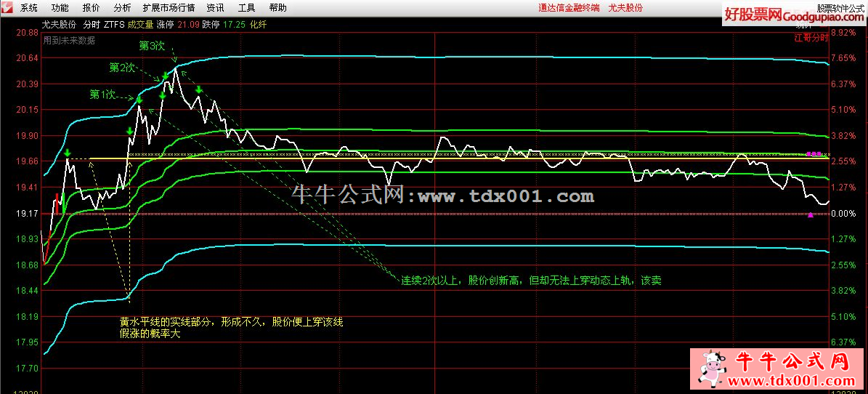Click the red Tongdaxin application logo icon
This screenshot has height=394, width=868.
pyautogui.click(x=7, y=8)
